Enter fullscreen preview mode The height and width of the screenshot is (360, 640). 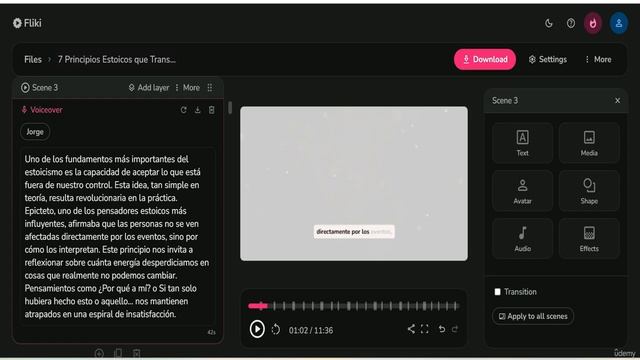coord(425,329)
